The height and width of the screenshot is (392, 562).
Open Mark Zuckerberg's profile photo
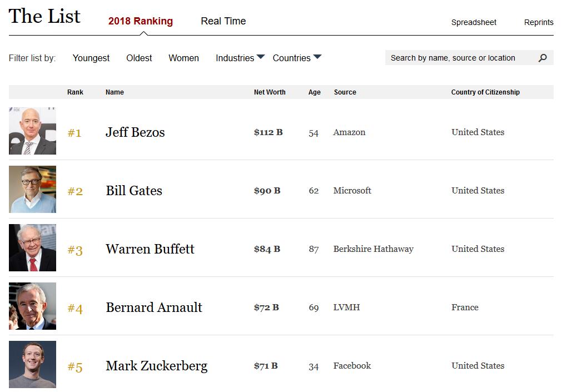pos(32,365)
